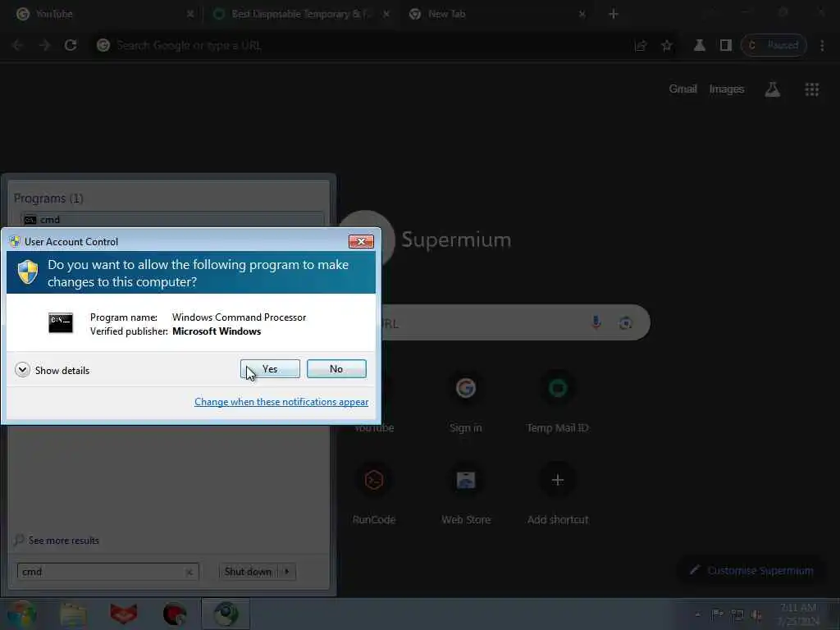Click Add shortcut tile
The image size is (840, 630).
[557, 493]
